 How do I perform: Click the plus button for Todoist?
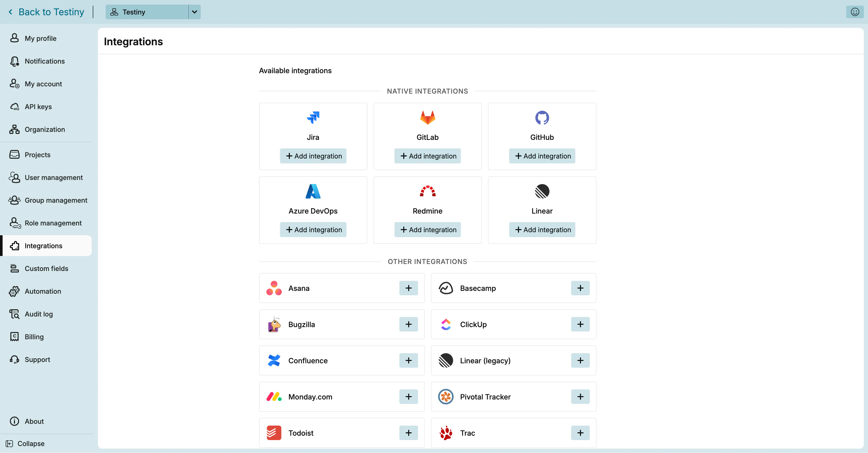408,433
